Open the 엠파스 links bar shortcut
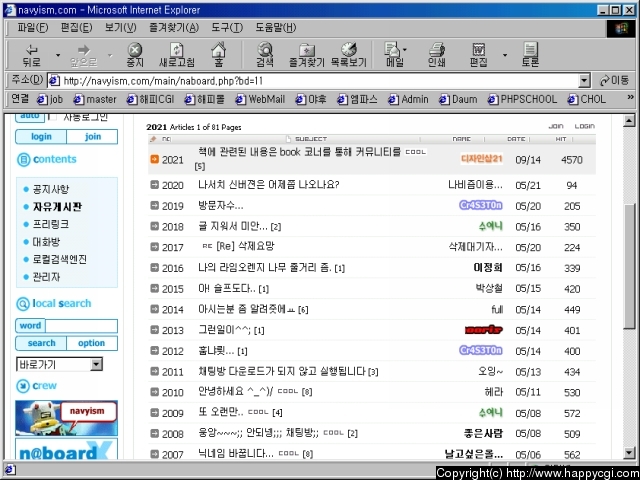 [357, 99]
